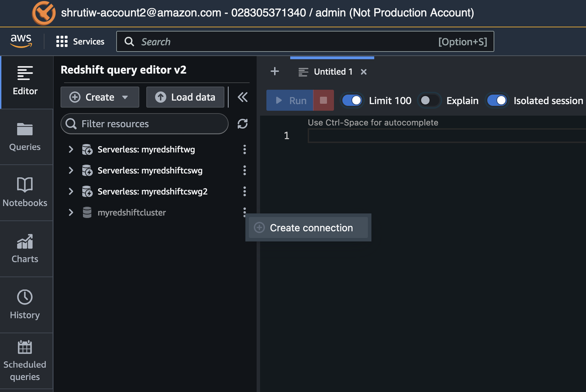Open a new editor tab with plus icon

275,71
